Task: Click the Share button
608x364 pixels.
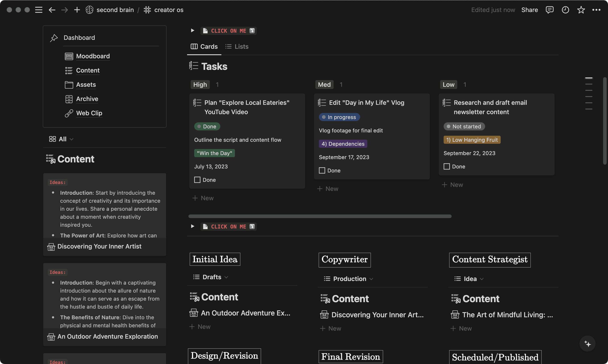Action: (x=529, y=10)
